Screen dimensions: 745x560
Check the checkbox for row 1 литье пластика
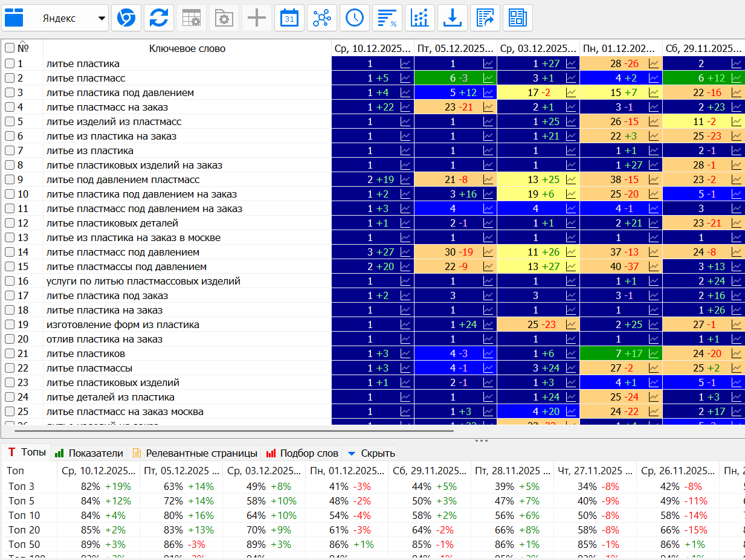[10, 63]
